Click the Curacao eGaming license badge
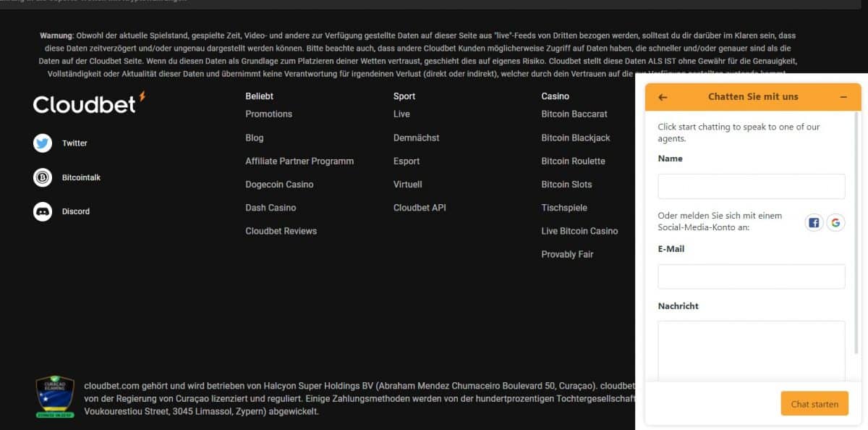The image size is (868, 430). point(55,397)
